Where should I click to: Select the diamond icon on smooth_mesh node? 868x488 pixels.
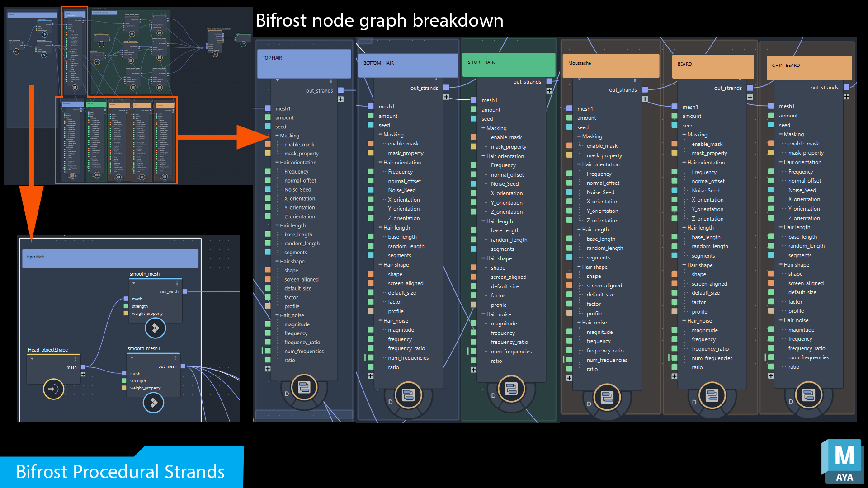155,328
